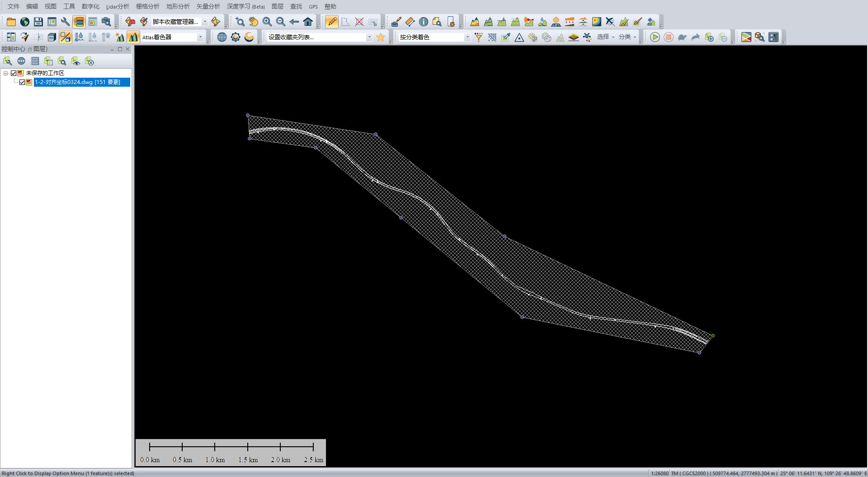Click the Home full-extent view icon

point(308,22)
